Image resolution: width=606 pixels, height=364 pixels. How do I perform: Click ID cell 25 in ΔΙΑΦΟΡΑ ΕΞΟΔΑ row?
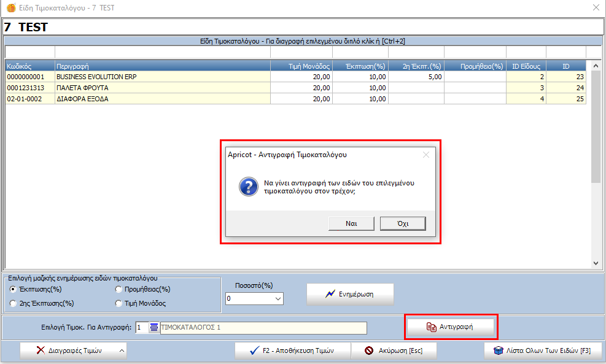pos(566,99)
